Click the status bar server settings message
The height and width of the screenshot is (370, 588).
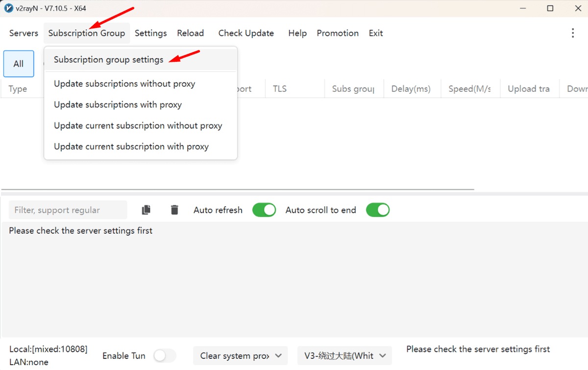[x=478, y=349]
